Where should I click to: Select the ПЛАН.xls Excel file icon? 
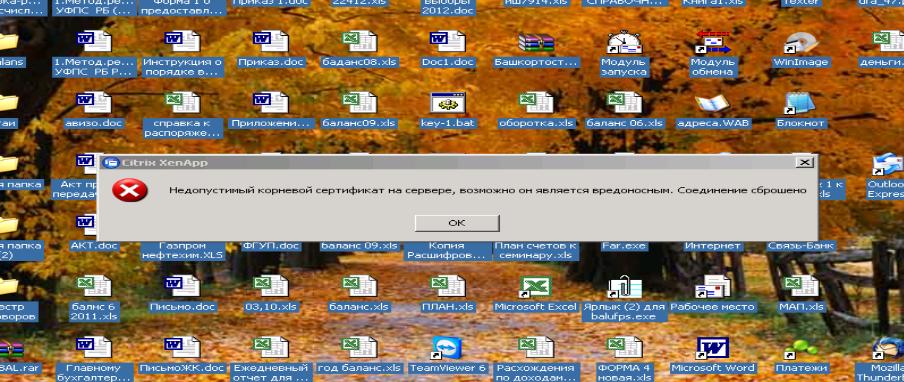(447, 286)
